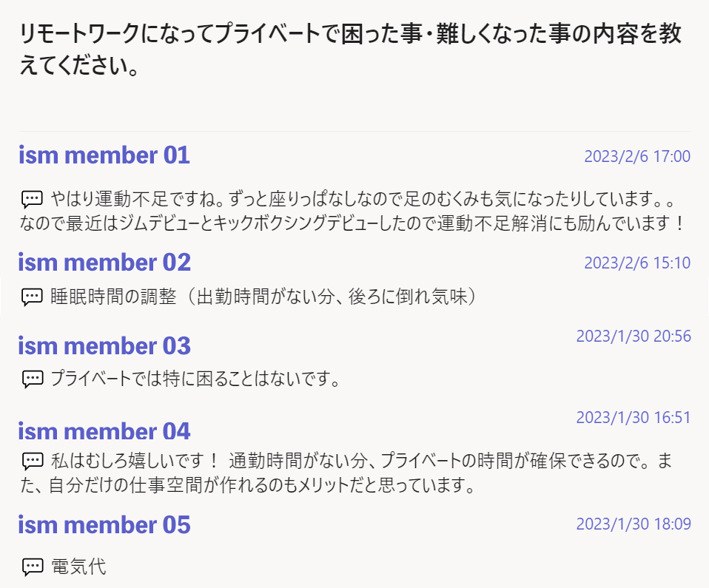Screen dimensions: 709x588
Task: Select the 2023/1/30 16:51 timestamp
Action: (633, 418)
